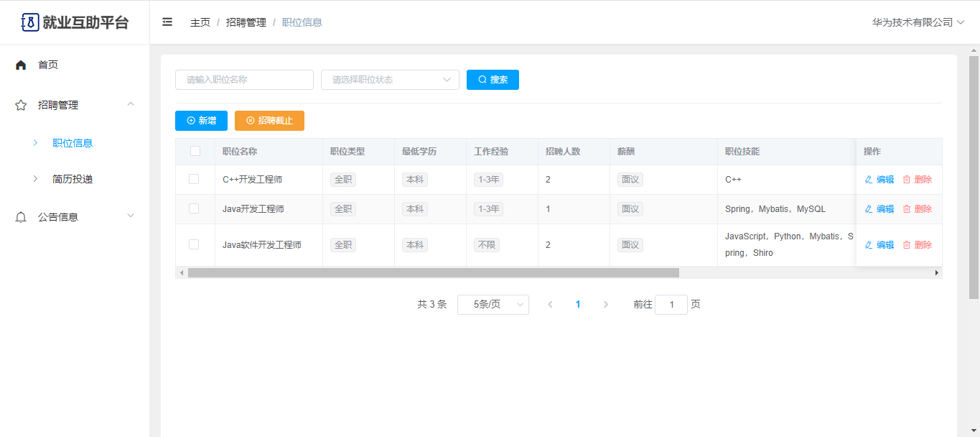The width and height of the screenshot is (980, 437).
Task: Tick the Java软件开发工程师 row checkbox
Action: point(194,244)
